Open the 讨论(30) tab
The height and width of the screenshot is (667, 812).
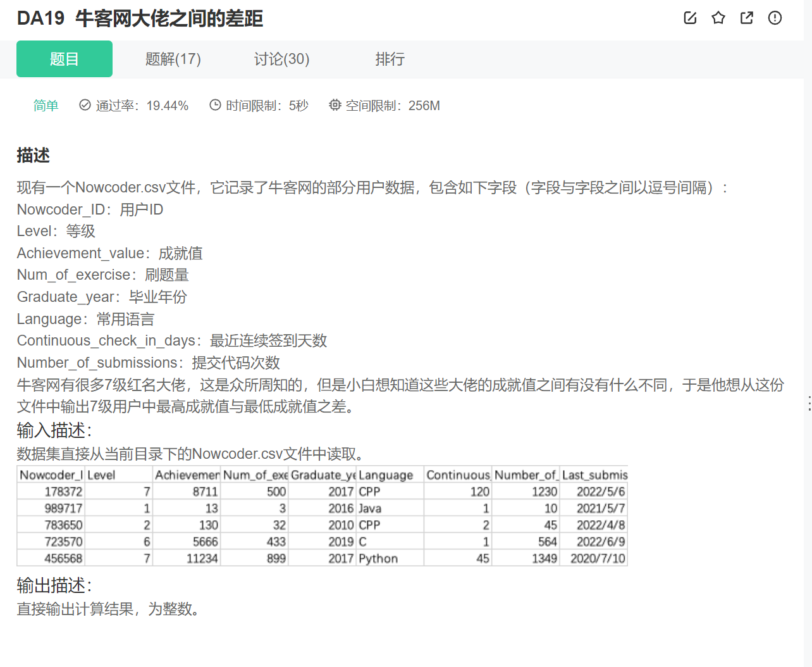pos(282,59)
